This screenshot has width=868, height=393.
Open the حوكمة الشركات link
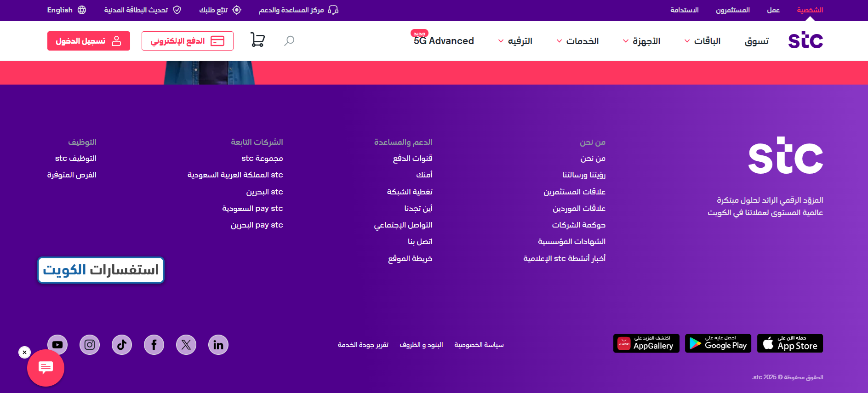coord(579,225)
